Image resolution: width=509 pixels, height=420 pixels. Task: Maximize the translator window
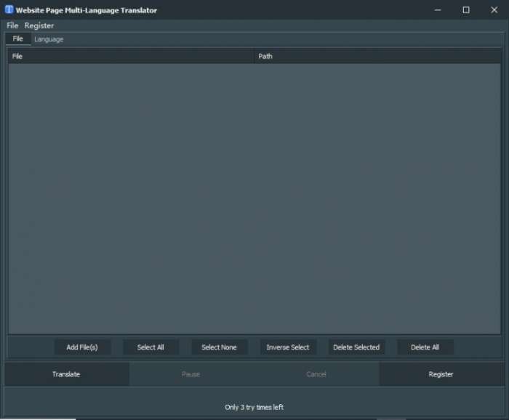point(466,10)
